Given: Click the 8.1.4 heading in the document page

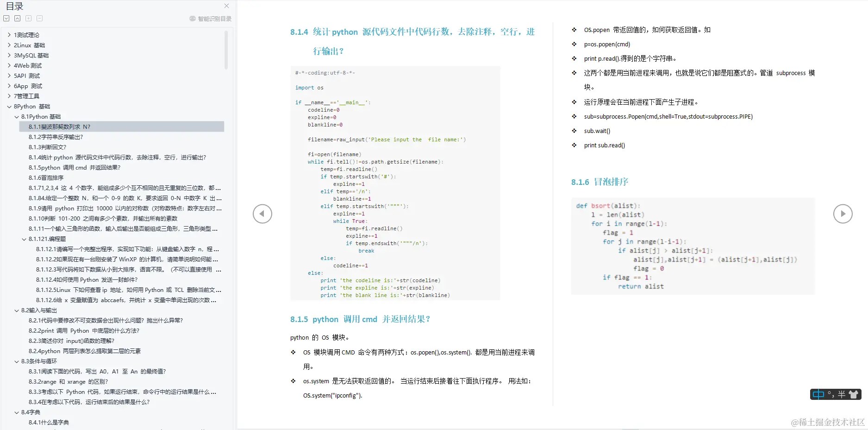Looking at the screenshot, I should coord(412,41).
